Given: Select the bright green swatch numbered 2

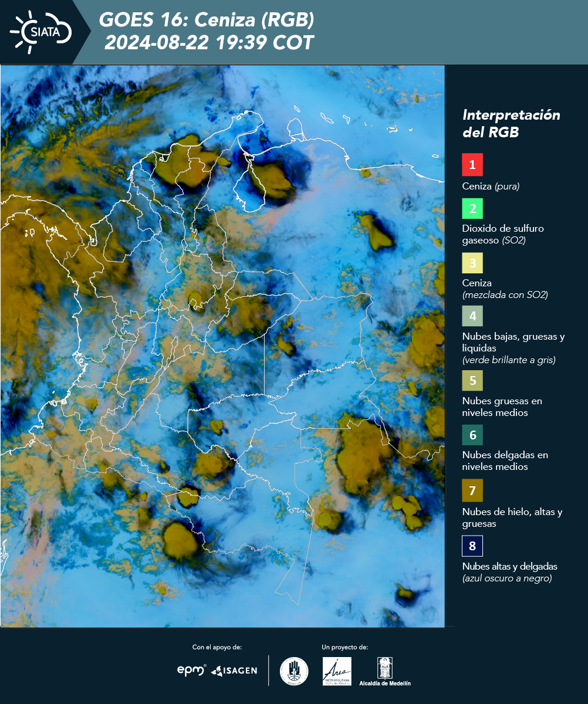Looking at the screenshot, I should (x=472, y=208).
